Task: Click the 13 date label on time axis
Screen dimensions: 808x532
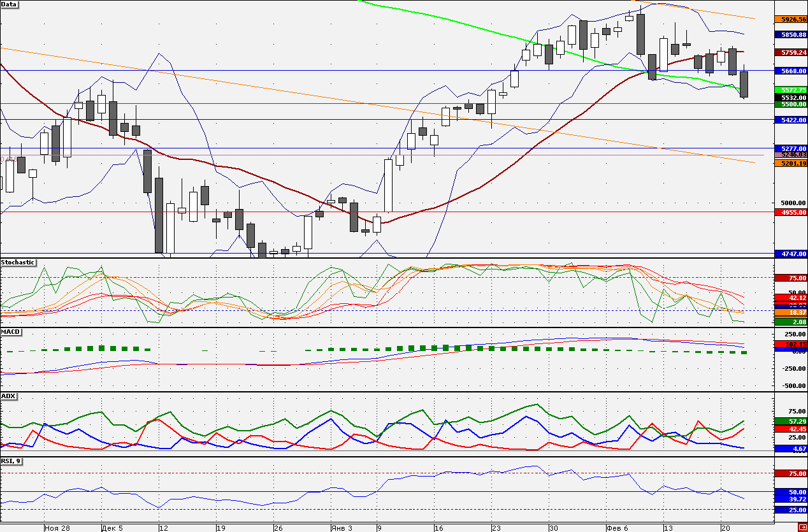Action: tap(668, 528)
